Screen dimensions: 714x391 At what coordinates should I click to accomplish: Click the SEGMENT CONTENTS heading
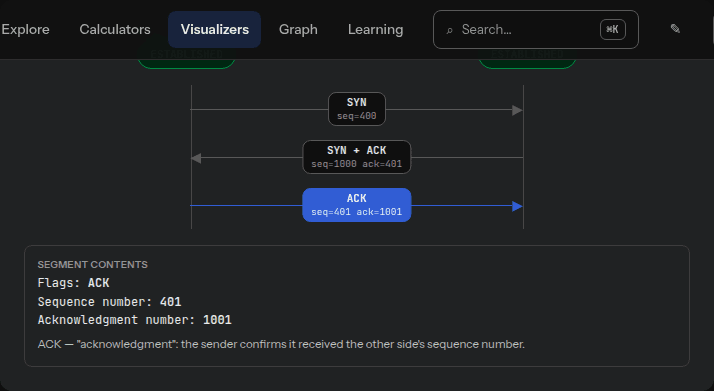[92, 265]
